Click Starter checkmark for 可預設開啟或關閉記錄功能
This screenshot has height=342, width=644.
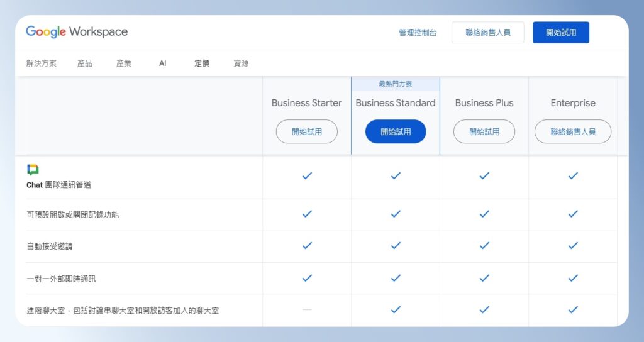[307, 214]
